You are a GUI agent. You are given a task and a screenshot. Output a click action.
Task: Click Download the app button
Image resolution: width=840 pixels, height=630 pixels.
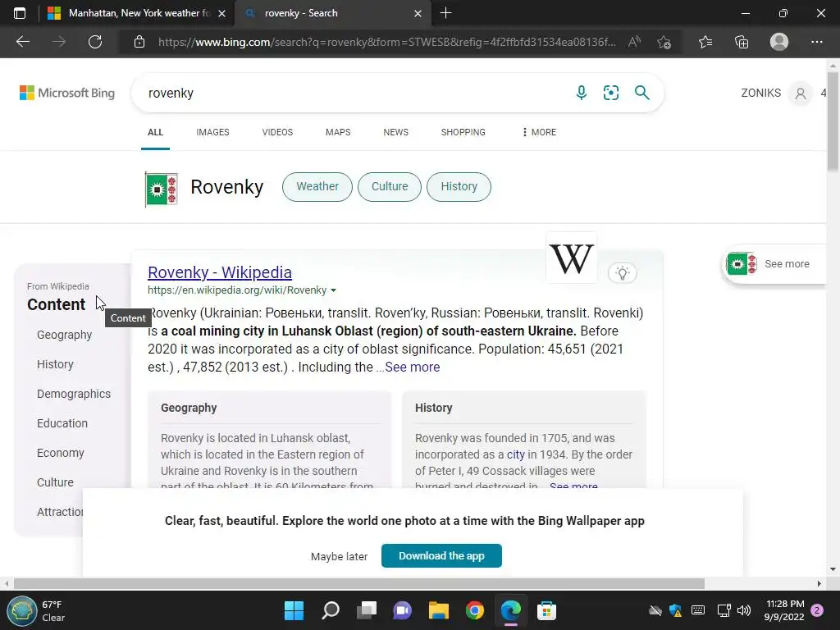[x=441, y=555]
